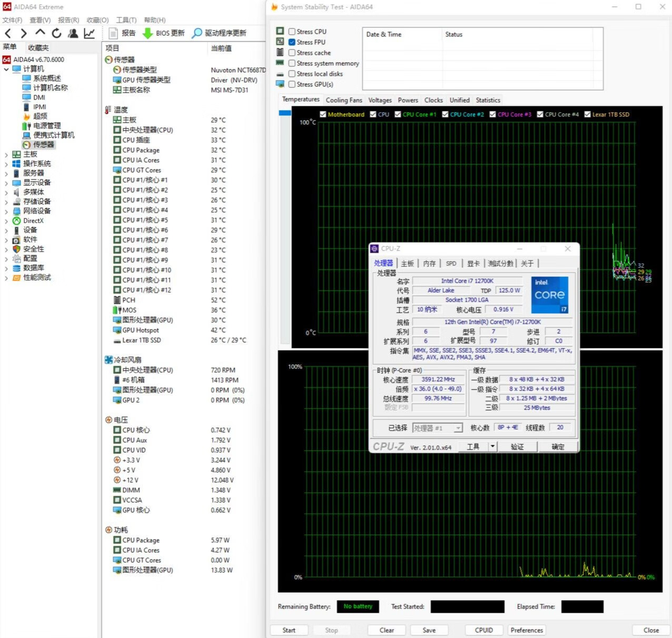Switch to the Cooling Fans tab
Screen dimensions: 672x638
[x=344, y=100]
